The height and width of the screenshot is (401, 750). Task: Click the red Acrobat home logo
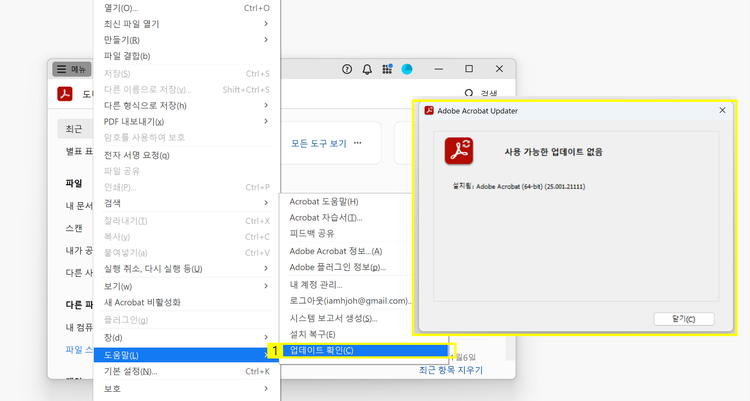pos(65,93)
